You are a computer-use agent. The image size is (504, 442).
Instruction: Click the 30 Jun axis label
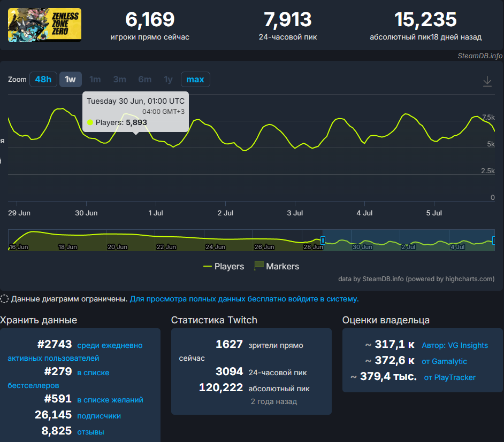pyautogui.click(x=86, y=213)
